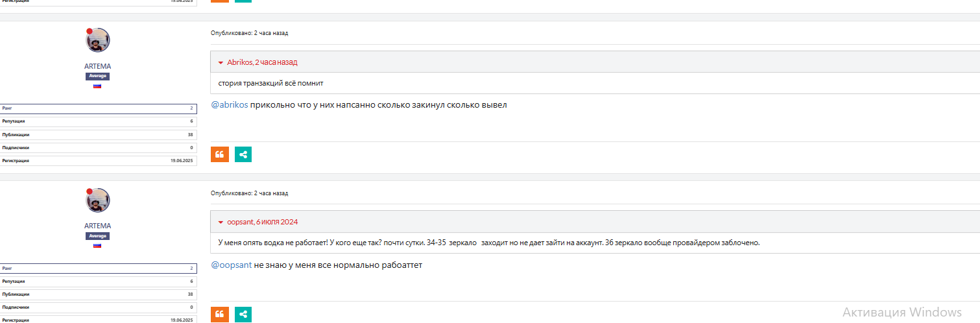The width and height of the screenshot is (980, 323).
Task: Open the ARTEMA username above the Abrikos reply
Action: point(97,66)
